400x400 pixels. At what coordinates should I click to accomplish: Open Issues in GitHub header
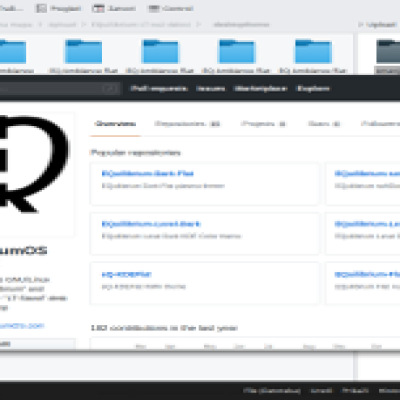pos(210,89)
